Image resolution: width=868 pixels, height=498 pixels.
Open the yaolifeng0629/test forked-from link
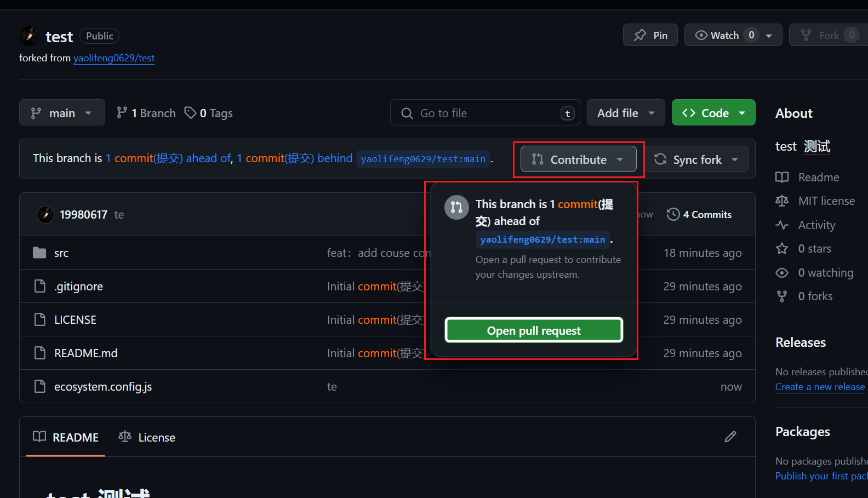click(114, 58)
